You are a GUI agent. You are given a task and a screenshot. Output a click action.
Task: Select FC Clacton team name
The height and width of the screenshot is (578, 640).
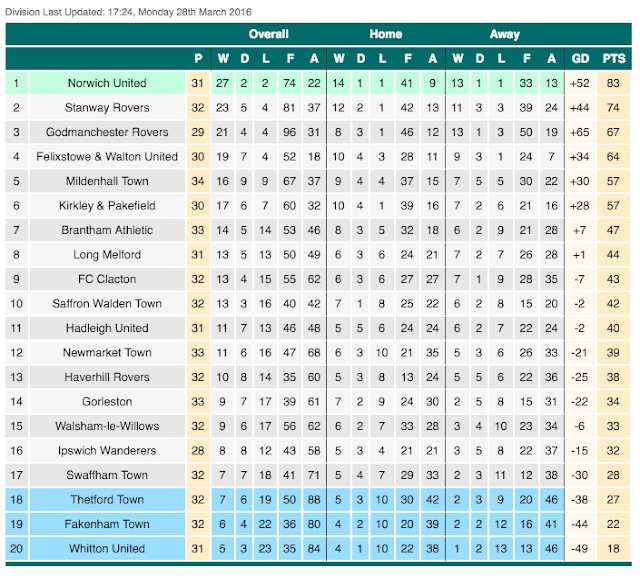click(x=107, y=279)
